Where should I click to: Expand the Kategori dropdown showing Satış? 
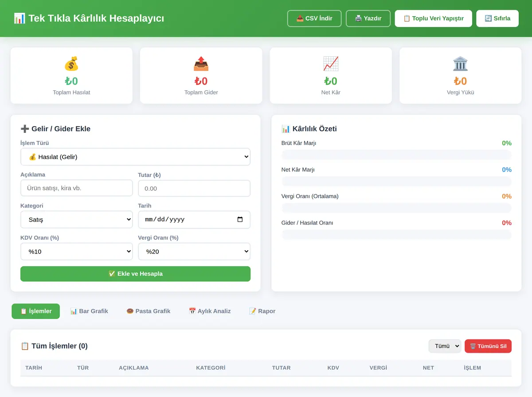point(77,219)
